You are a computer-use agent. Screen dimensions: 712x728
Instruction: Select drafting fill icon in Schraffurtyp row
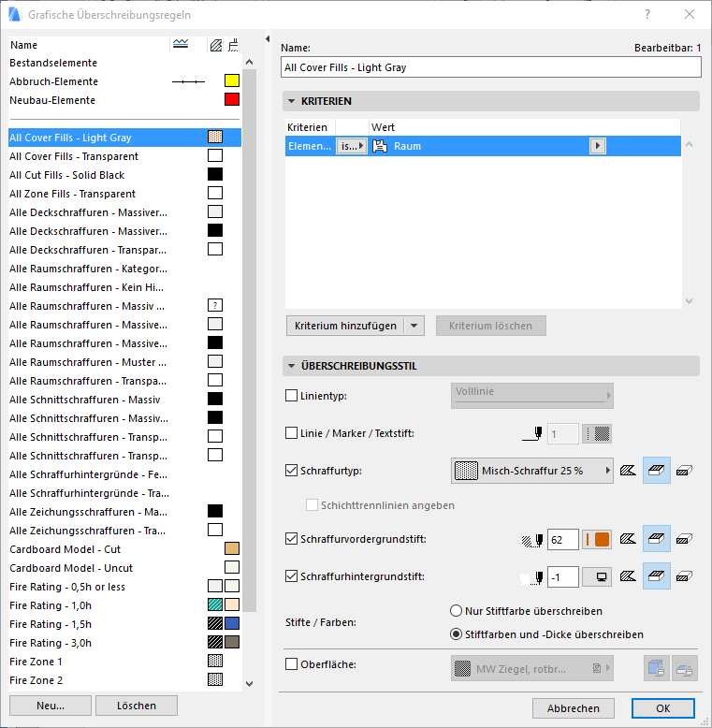click(x=628, y=471)
